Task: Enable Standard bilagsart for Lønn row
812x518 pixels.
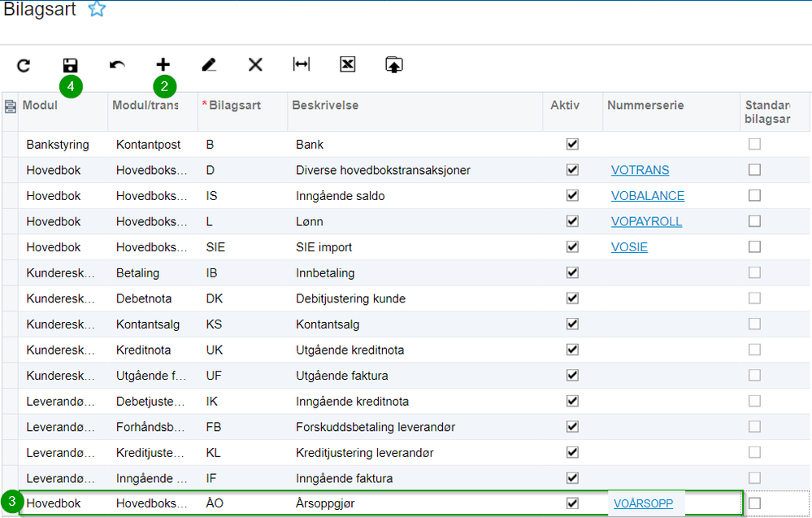Action: point(755,221)
